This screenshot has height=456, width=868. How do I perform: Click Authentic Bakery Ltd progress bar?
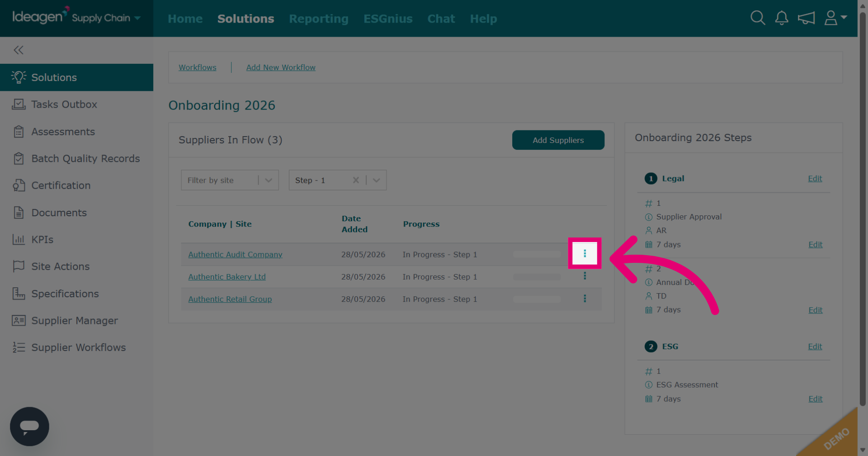click(x=537, y=277)
